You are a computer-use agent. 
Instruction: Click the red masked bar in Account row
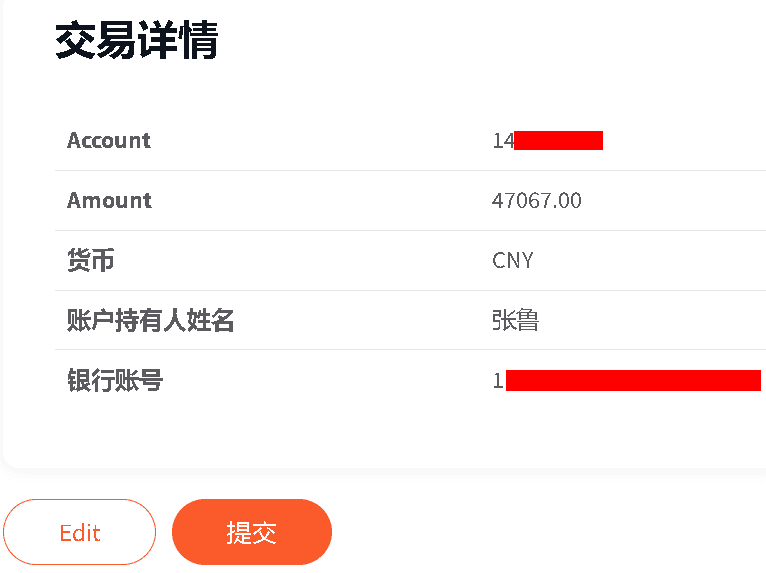coord(558,140)
